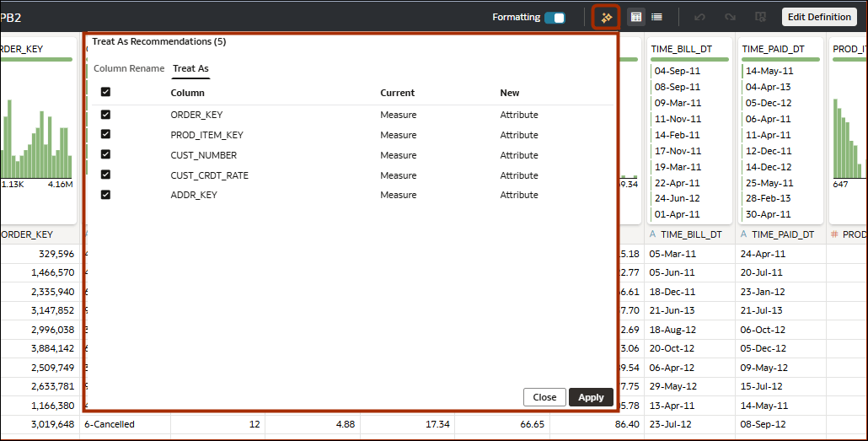Click the 18-Dec-11 bill date cell
Screen dimensions: 868x441
[x=690, y=292]
